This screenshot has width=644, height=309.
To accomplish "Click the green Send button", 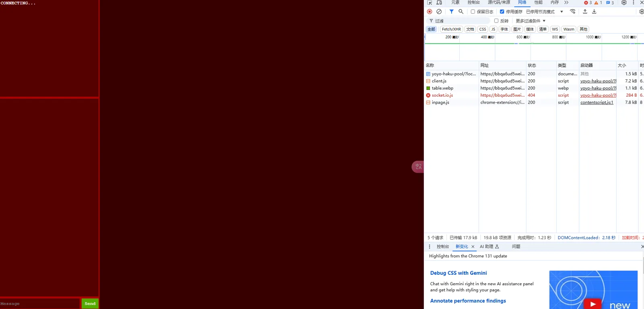I will [x=90, y=304].
